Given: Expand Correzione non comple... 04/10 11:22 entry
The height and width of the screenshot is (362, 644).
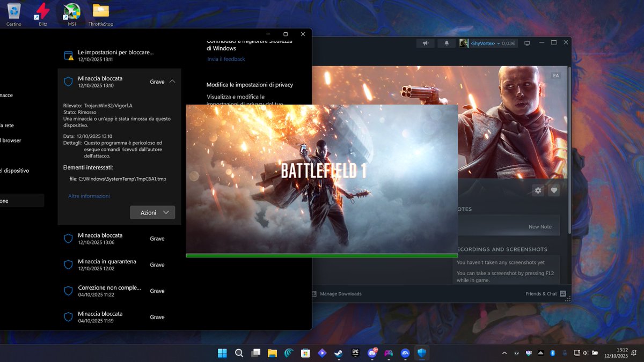Looking at the screenshot, I should click(119, 291).
